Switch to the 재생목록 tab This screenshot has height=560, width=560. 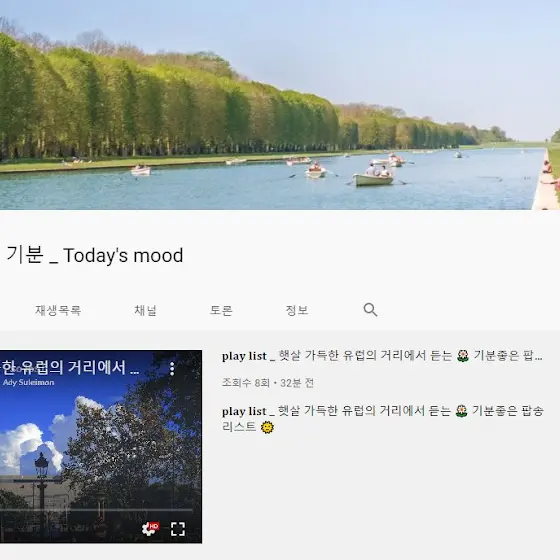click(x=58, y=310)
